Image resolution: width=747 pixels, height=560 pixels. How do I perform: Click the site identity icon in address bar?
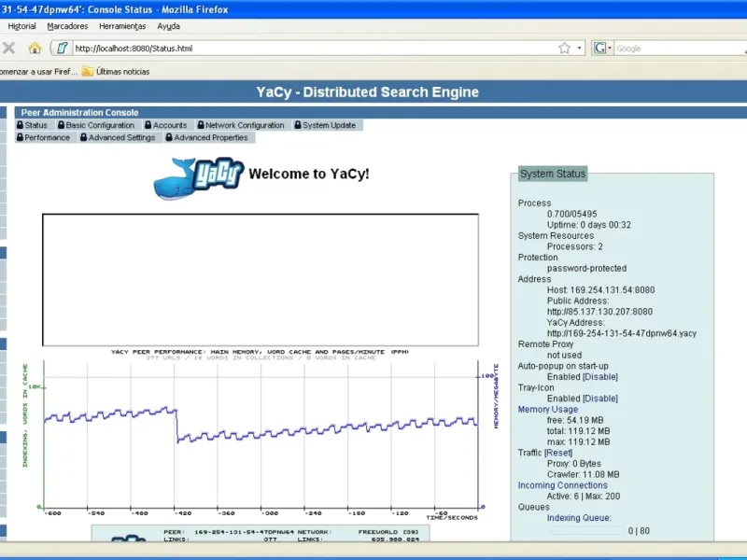(x=62, y=49)
